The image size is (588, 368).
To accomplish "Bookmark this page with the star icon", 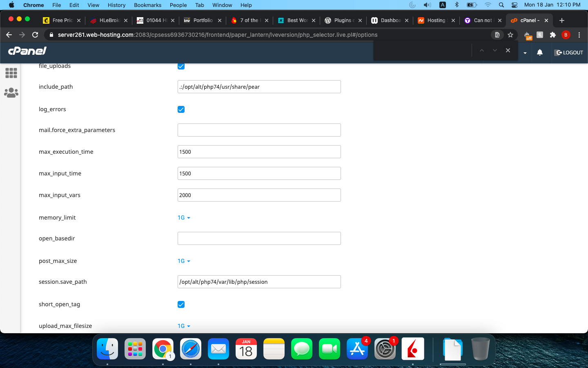I will click(510, 35).
